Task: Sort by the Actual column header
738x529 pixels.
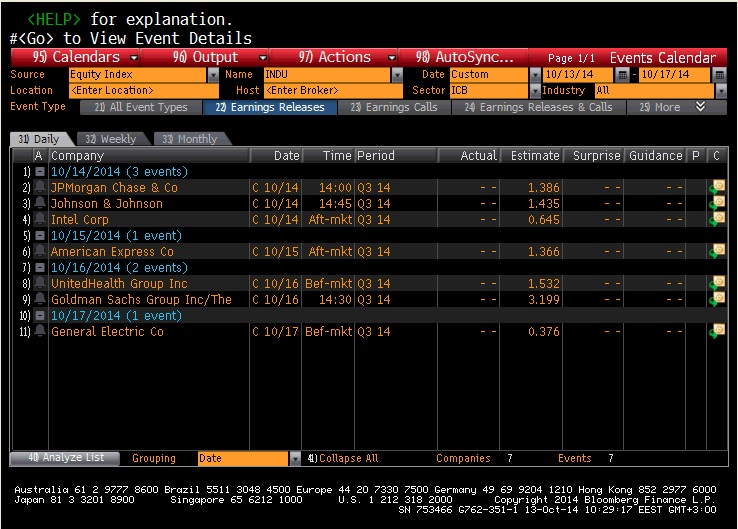Action: 468,156
